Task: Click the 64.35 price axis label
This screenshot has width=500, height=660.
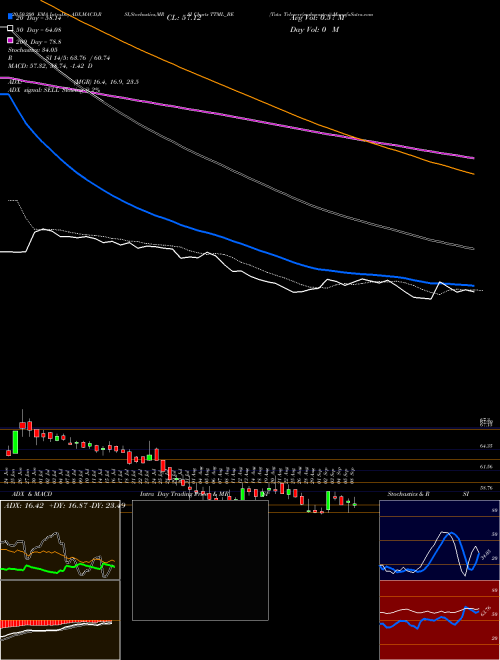Action: pyautogui.click(x=486, y=445)
